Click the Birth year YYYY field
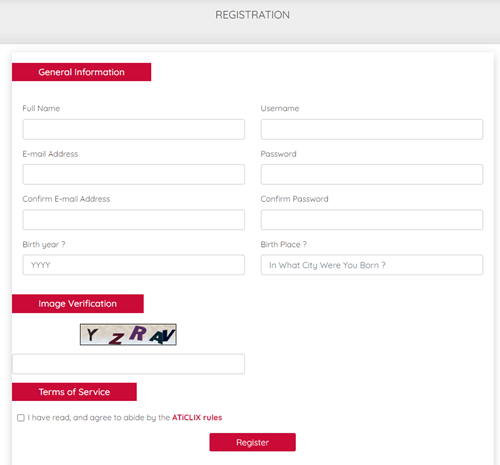The height and width of the screenshot is (465, 500). coord(133,265)
